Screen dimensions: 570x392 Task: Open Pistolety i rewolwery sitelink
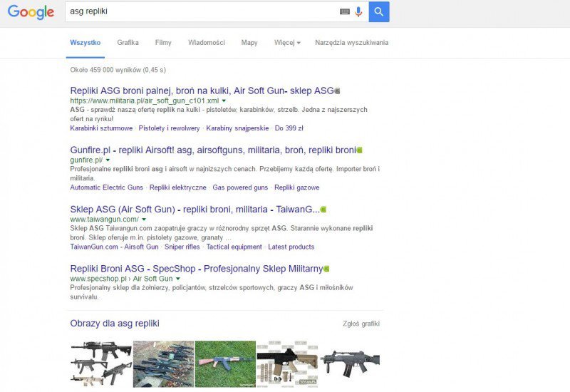[169, 128]
